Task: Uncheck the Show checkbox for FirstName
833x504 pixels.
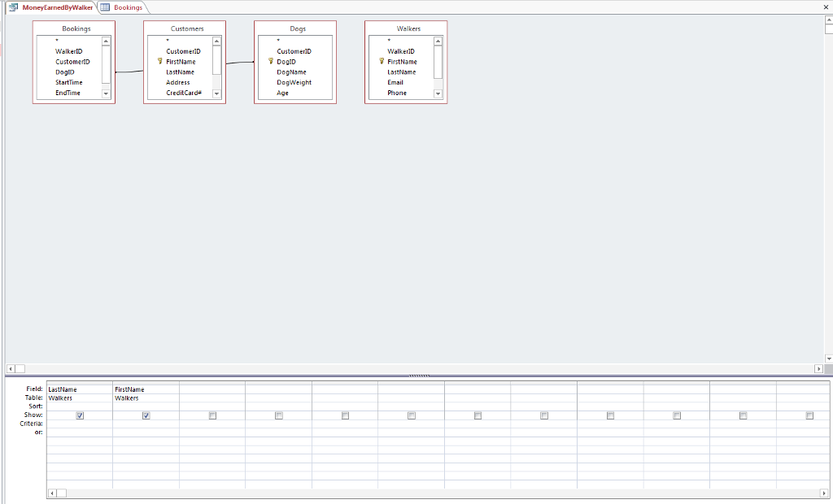Action: click(146, 415)
